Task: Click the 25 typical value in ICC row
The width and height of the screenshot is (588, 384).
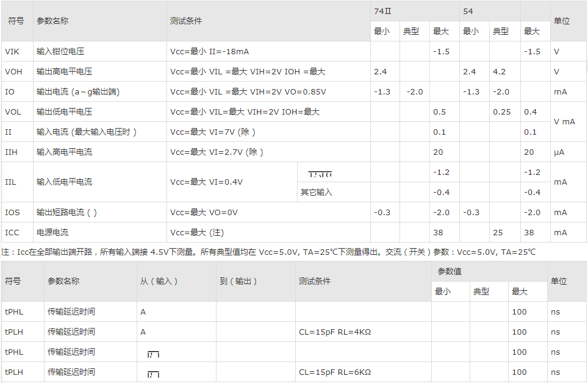Action: [498, 232]
